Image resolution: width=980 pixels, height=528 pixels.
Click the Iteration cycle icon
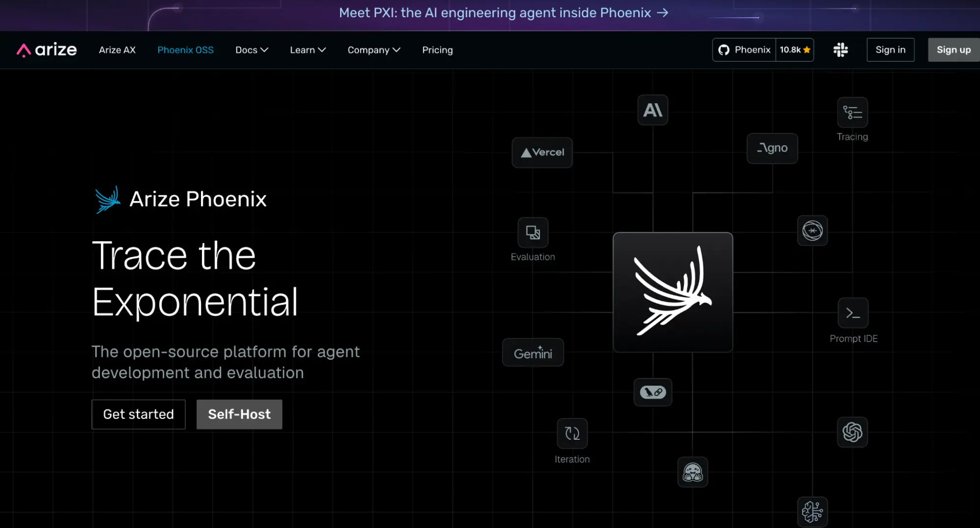572,433
